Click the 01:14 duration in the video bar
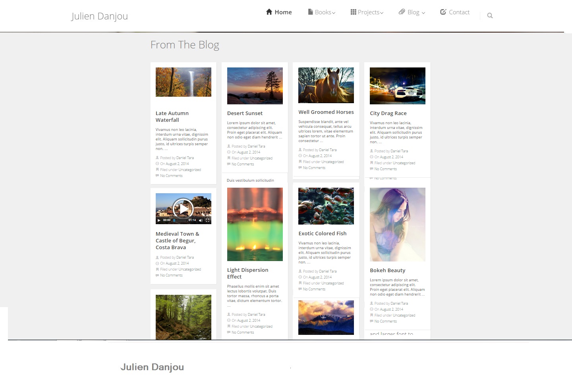The width and height of the screenshot is (572, 392). (192, 220)
